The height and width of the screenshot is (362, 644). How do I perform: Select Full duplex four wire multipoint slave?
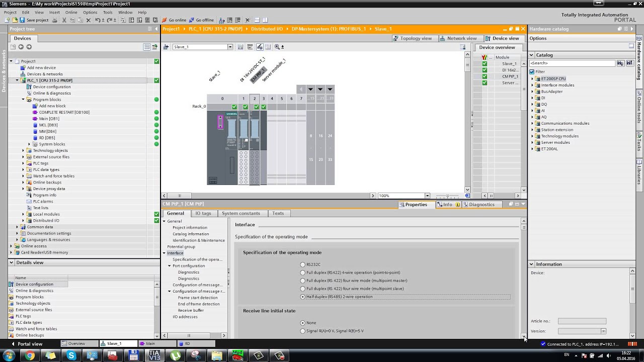pos(302,289)
